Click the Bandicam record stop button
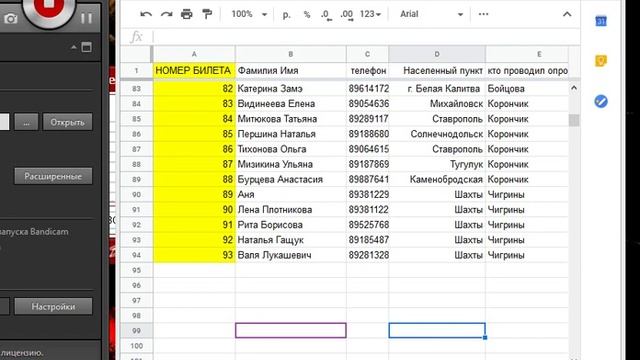640x360 pixels. pos(49,7)
